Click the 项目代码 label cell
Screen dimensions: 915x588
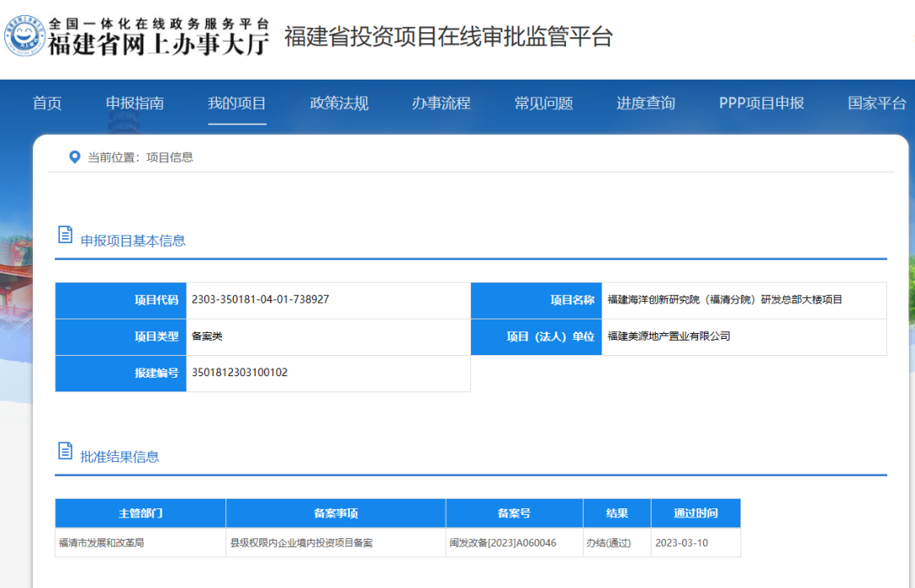(121, 301)
